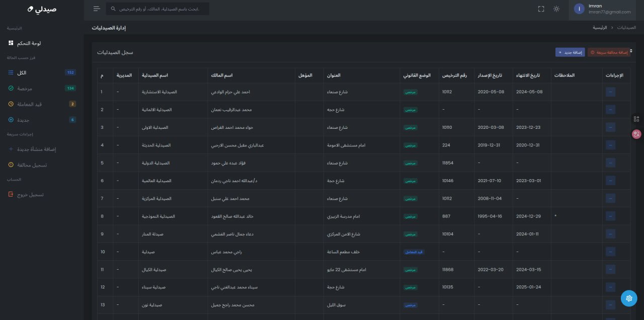Click the grid apps icon on right edge

pos(636,119)
